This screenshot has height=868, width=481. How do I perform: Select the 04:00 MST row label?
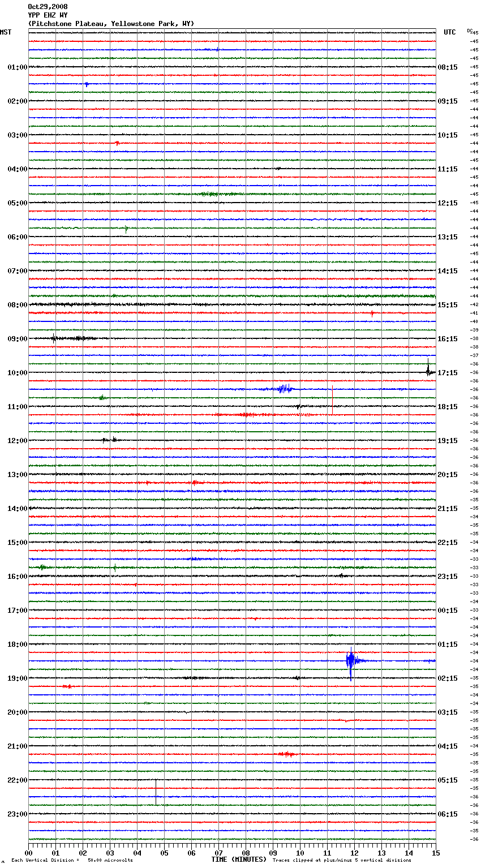point(18,169)
